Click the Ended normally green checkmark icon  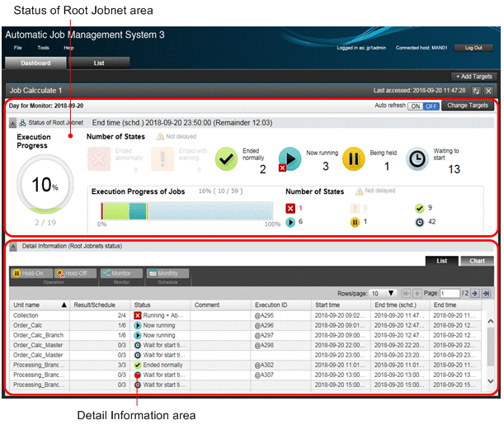tap(227, 157)
